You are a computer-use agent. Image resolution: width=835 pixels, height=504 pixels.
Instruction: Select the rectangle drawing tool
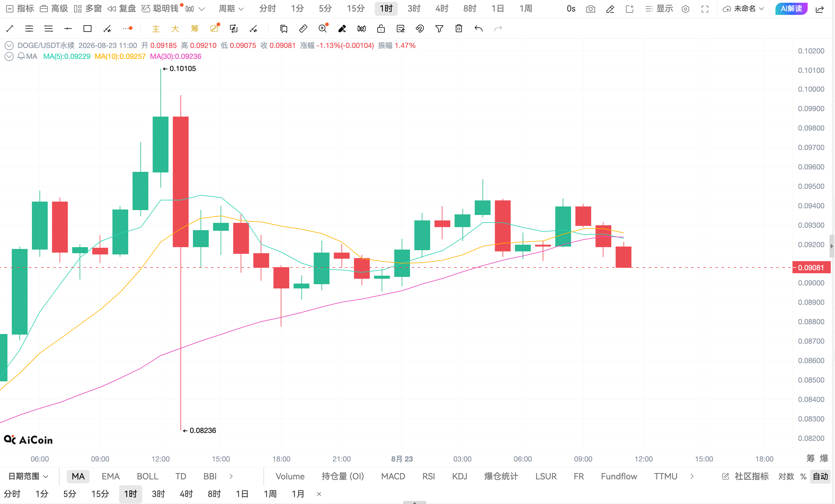coord(88,29)
